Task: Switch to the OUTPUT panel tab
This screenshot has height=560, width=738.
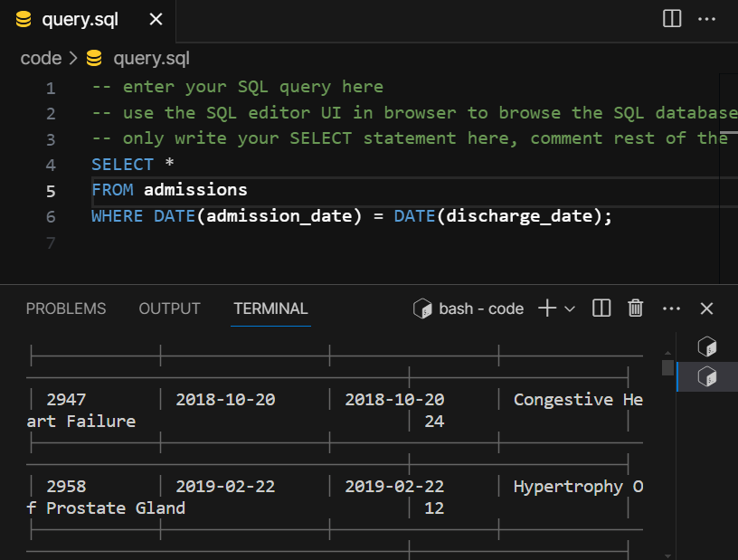Action: pos(169,308)
